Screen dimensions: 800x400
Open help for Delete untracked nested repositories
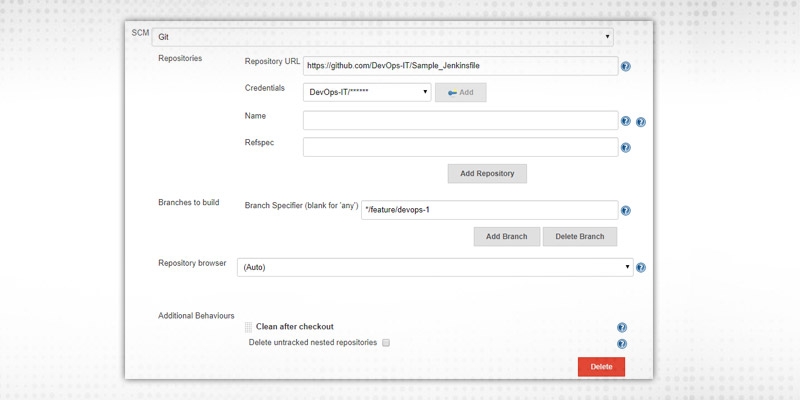click(621, 344)
